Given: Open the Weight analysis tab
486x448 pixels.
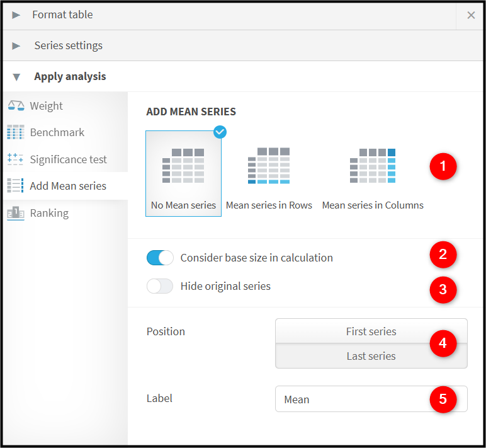Looking at the screenshot, I should (65, 106).
